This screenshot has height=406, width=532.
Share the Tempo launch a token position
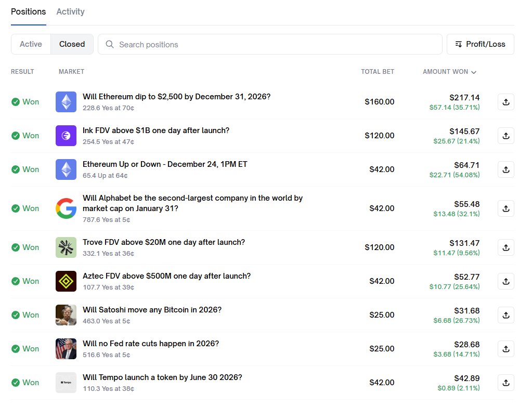505,383
